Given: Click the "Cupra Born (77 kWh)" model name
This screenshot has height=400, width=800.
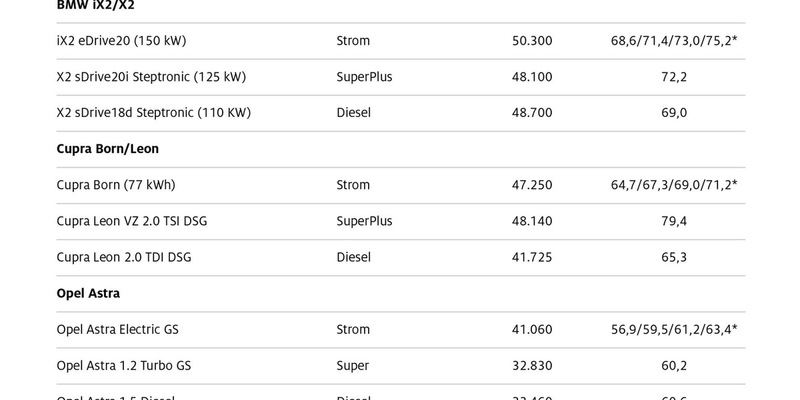Looking at the screenshot, I should click(x=117, y=185).
